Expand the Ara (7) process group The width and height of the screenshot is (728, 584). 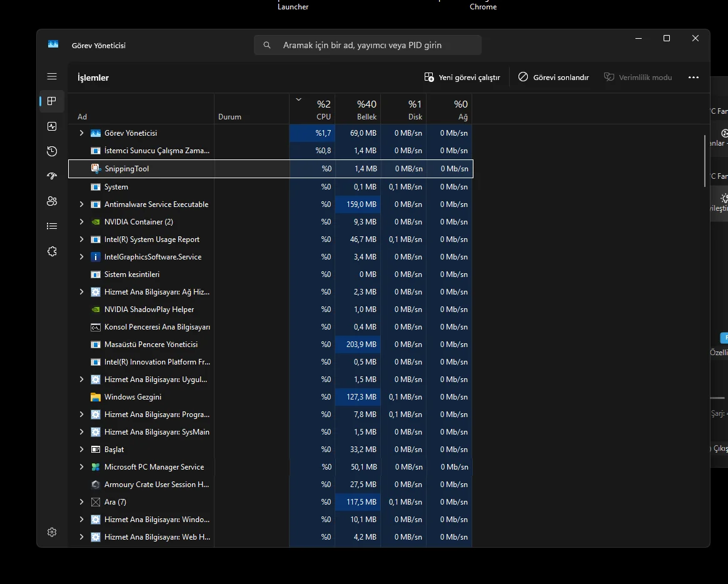[81, 502]
